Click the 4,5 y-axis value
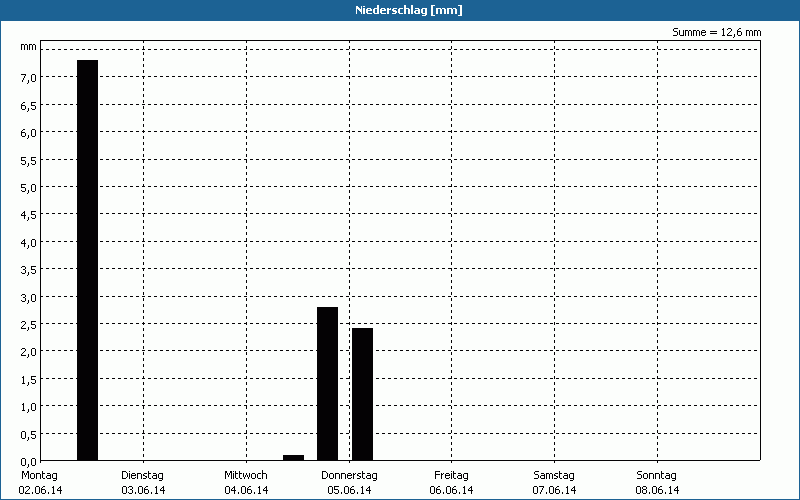The height and width of the screenshot is (500, 800). click(x=28, y=215)
